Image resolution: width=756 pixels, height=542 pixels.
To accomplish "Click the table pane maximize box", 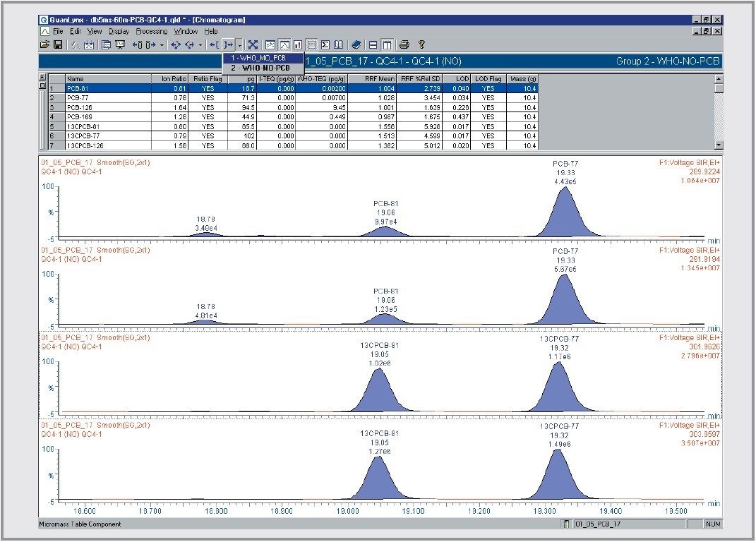I will [42, 85].
